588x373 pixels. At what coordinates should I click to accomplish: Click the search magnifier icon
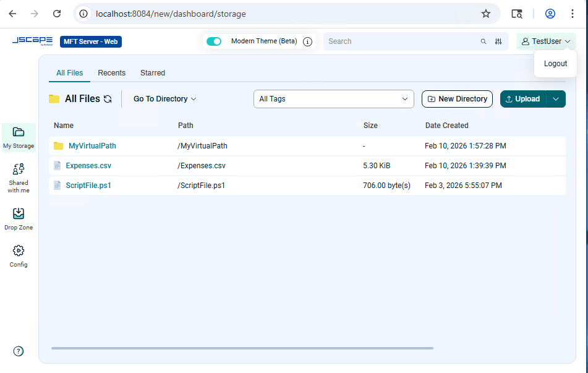point(484,41)
